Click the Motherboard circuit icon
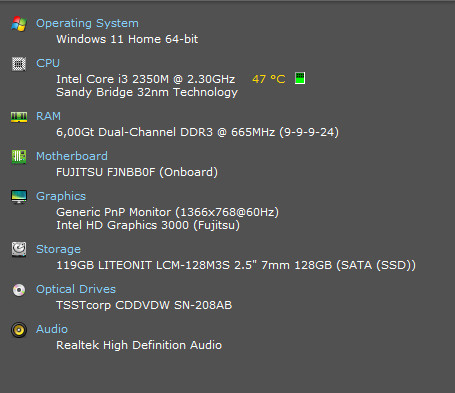The width and height of the screenshot is (455, 393). (19, 157)
